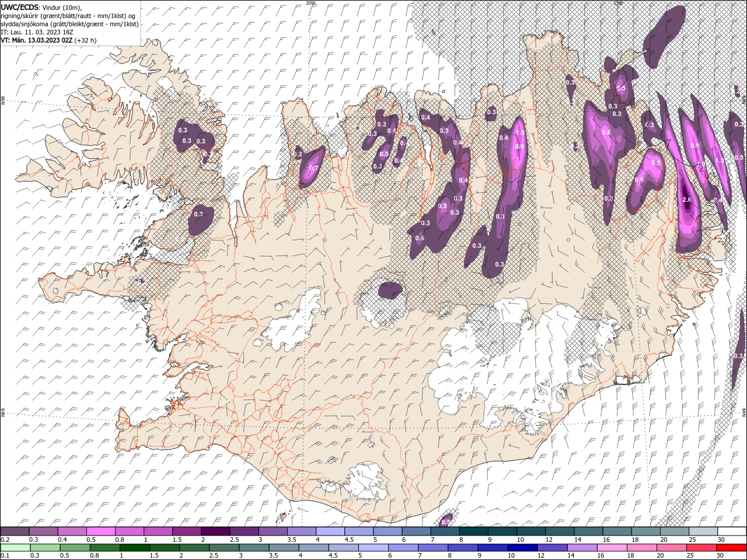Pick the rain legend swatch between 0.1 and 0.3
747x560 pixels.
point(15,548)
